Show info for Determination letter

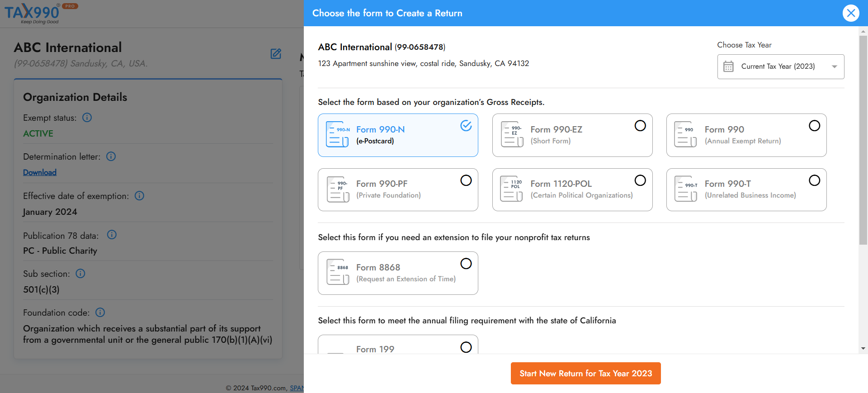(x=111, y=156)
